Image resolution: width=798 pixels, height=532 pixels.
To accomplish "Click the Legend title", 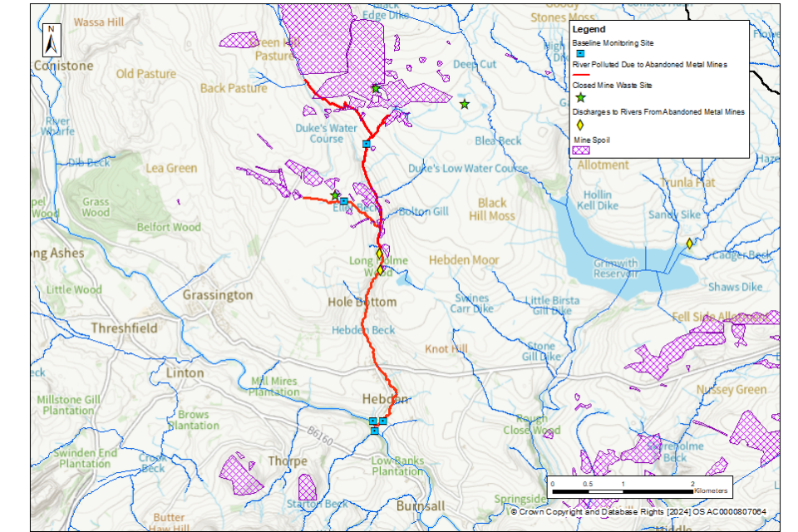I will click(x=589, y=29).
